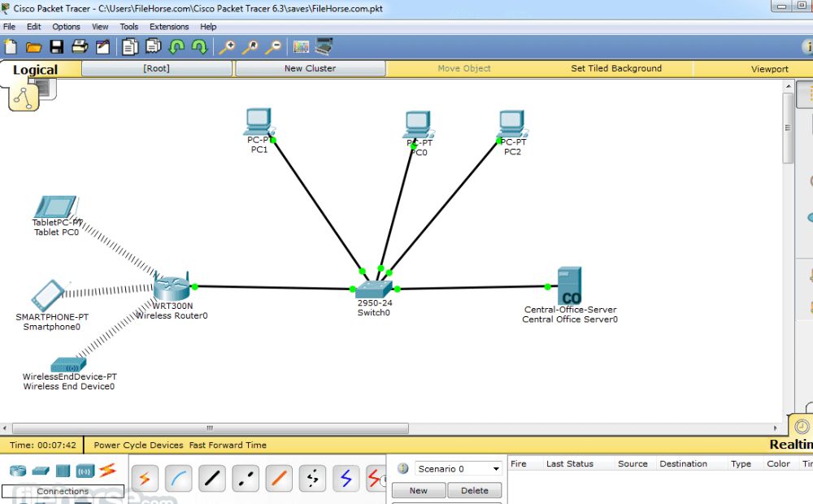Click Set Tiled Background
Screen dimensions: 813x504
(x=616, y=68)
